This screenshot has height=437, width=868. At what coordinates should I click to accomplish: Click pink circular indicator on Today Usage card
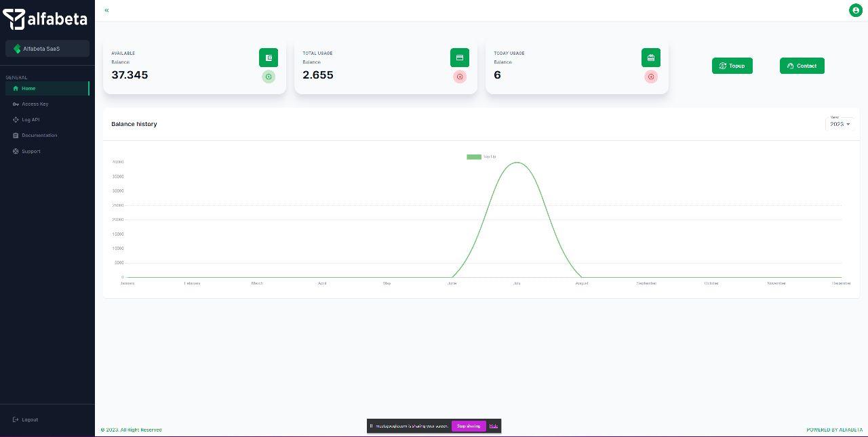click(651, 77)
